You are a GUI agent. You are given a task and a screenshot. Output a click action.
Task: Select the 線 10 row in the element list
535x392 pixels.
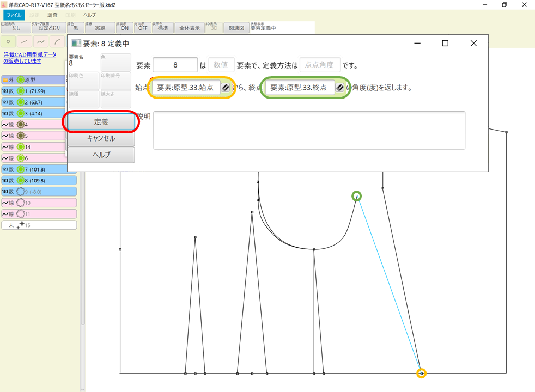click(39, 203)
